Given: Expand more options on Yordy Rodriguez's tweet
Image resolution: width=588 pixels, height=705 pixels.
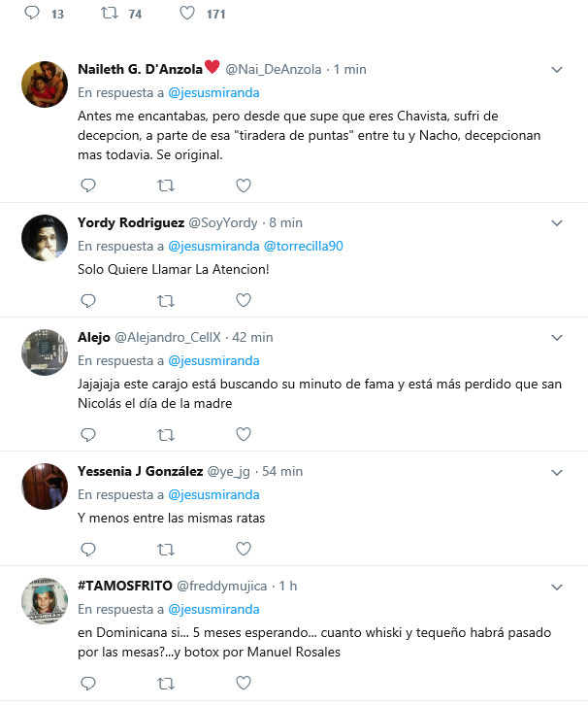Looking at the screenshot, I should 557,223.
